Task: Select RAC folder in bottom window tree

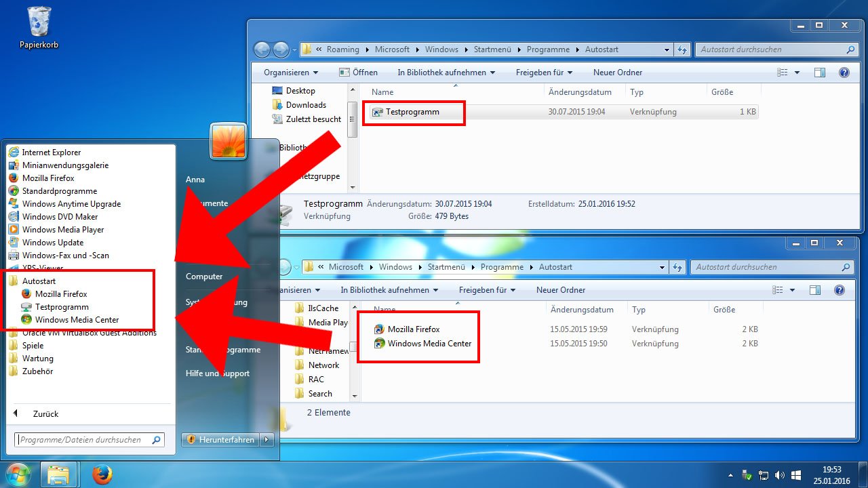Action: pyautogui.click(x=310, y=380)
